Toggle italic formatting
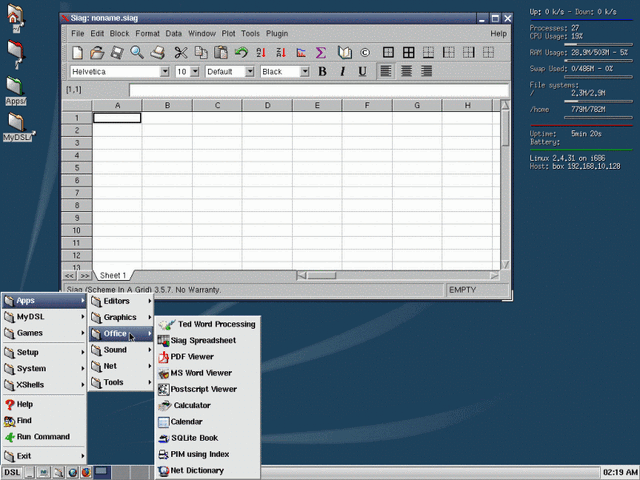Viewport: 640px width, 480px height. click(342, 71)
